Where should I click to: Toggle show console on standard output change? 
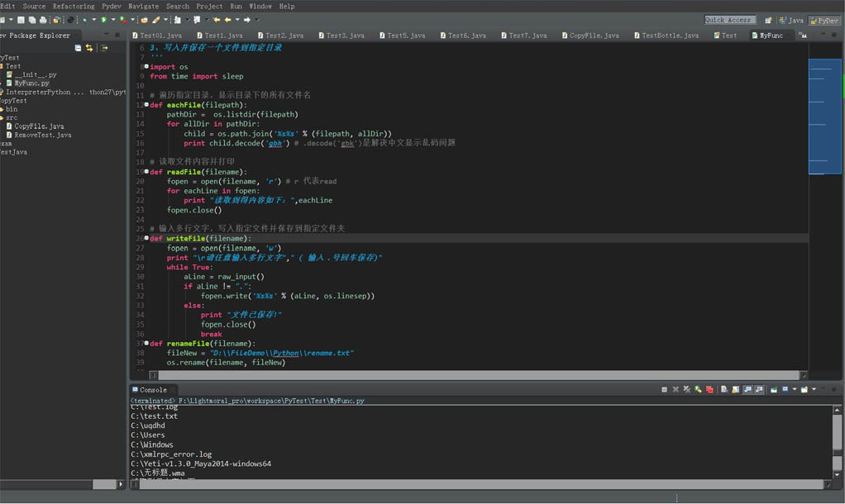[x=748, y=389]
